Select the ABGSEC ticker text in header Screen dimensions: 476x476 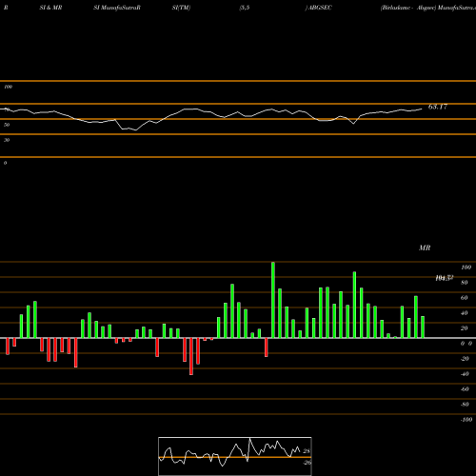[x=320, y=8]
